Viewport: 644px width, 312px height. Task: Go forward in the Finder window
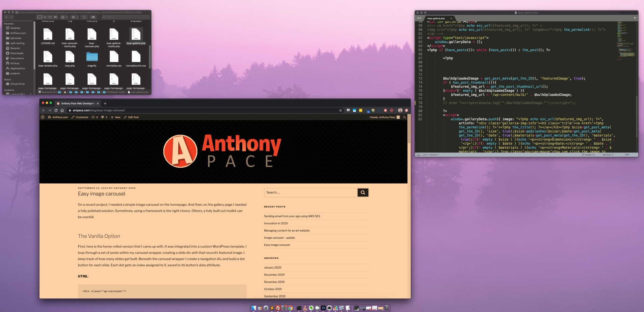point(11,17)
